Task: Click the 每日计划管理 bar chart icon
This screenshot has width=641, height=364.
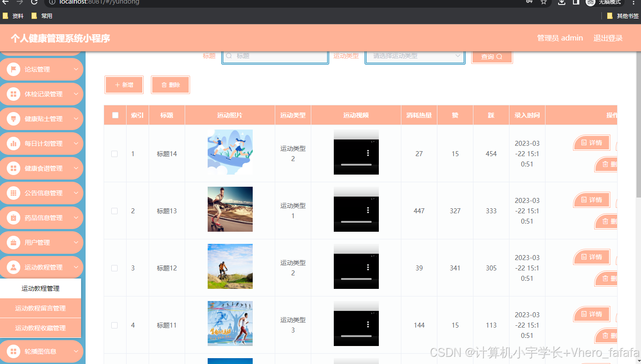Action: point(14,144)
